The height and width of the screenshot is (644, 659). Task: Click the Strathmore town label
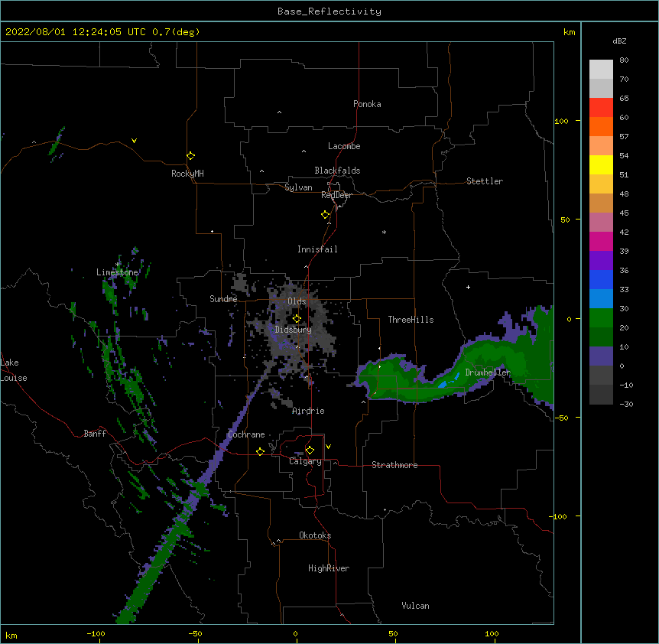[x=394, y=465]
